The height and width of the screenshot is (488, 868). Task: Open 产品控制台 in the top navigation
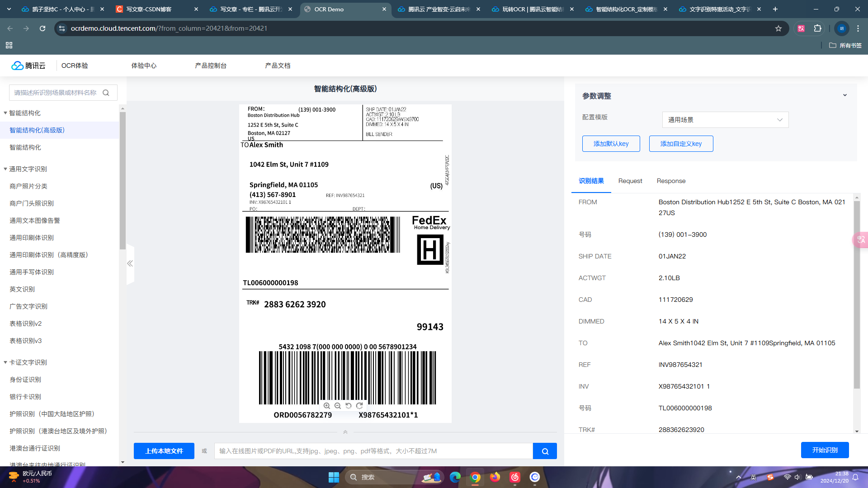click(211, 66)
